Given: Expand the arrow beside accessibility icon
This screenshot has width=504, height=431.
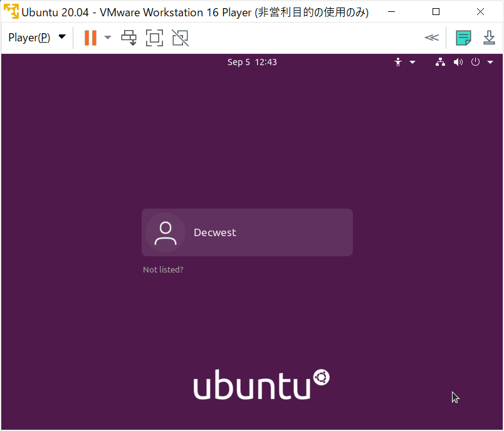Looking at the screenshot, I should pos(412,62).
